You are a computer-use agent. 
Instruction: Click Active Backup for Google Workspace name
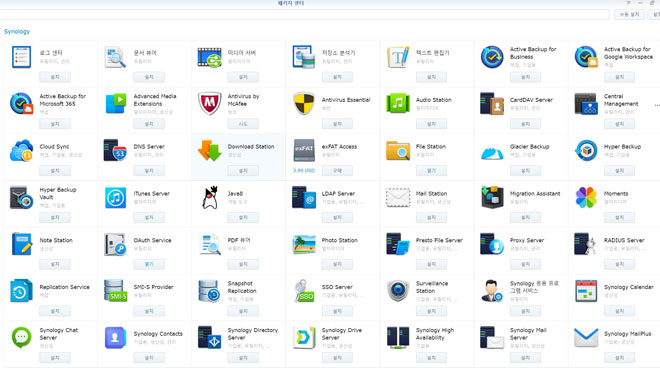click(x=628, y=53)
